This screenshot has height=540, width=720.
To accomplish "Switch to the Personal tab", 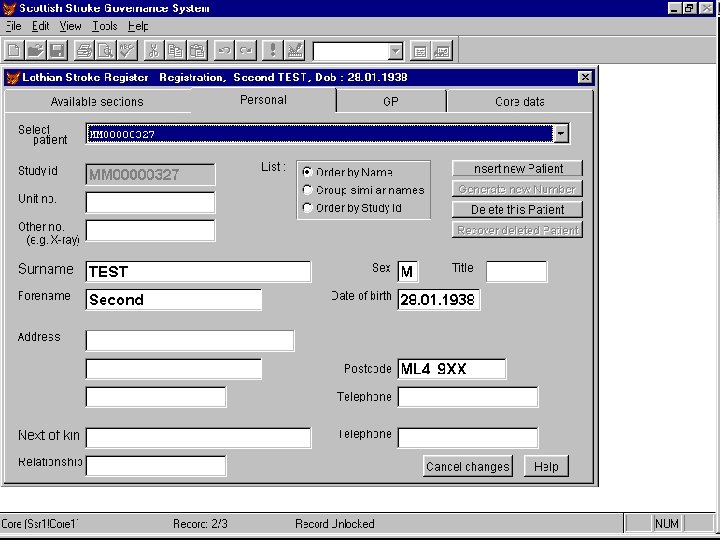I will (263, 100).
